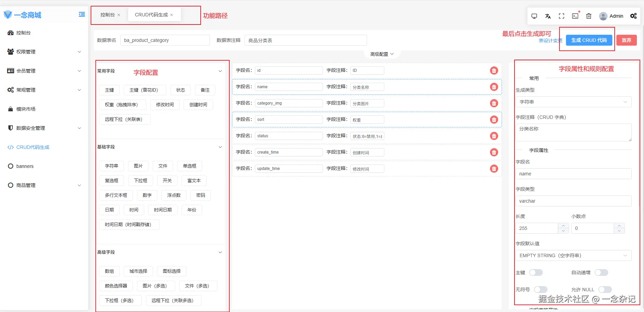Delete the name field row
Screen dimensions: 644x312
[x=494, y=87]
